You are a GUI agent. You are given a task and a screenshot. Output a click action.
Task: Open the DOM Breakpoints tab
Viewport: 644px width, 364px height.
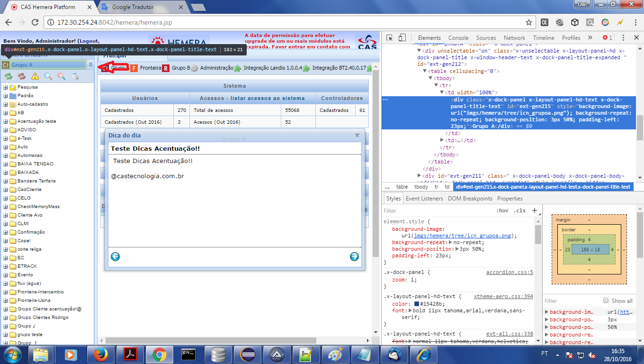pos(470,199)
